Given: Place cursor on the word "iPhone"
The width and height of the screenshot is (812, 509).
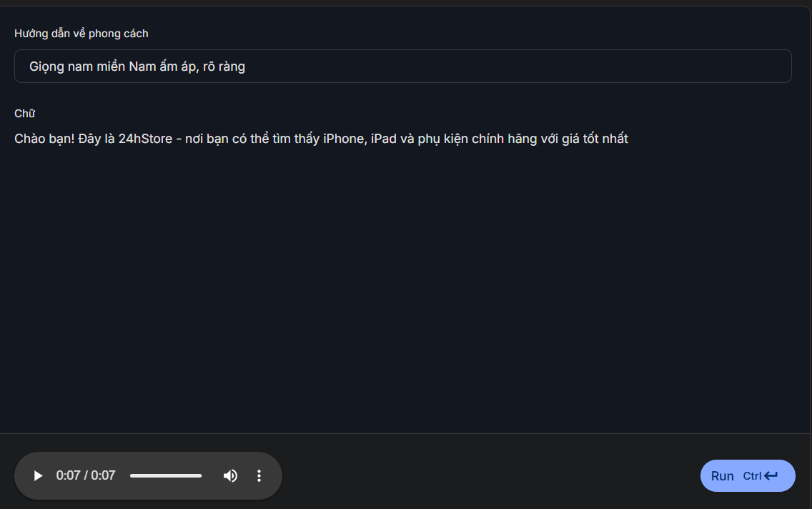Looking at the screenshot, I should 343,139.
